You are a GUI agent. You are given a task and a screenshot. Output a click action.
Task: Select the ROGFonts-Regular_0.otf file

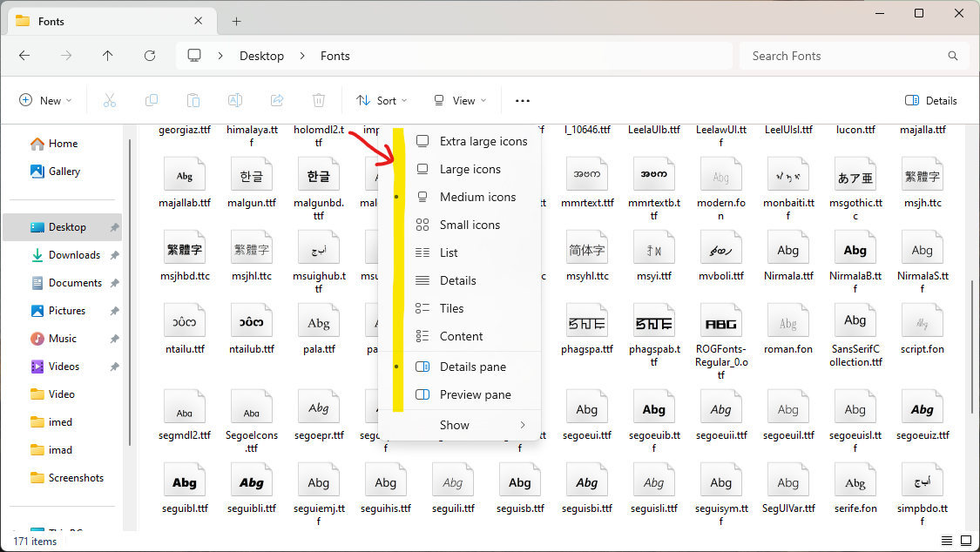pyautogui.click(x=721, y=341)
